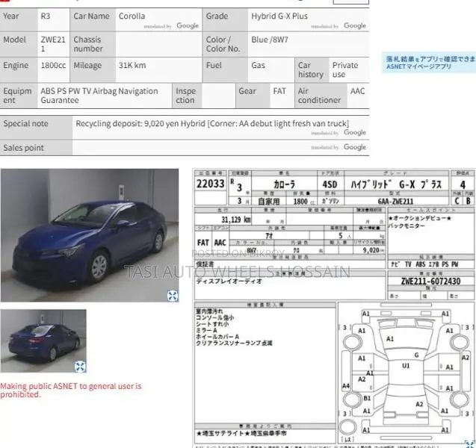Select model value "ZWE211" in table
The height and width of the screenshot is (448, 476).
pos(53,44)
